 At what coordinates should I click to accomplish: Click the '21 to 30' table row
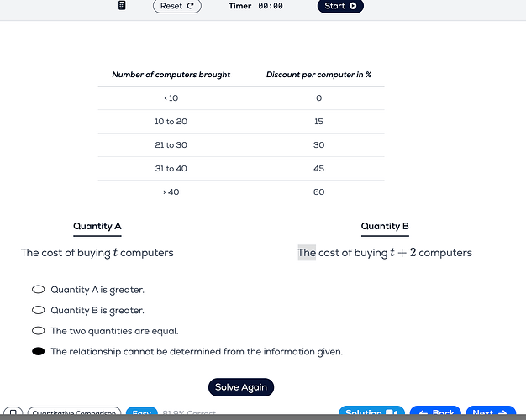pos(241,145)
